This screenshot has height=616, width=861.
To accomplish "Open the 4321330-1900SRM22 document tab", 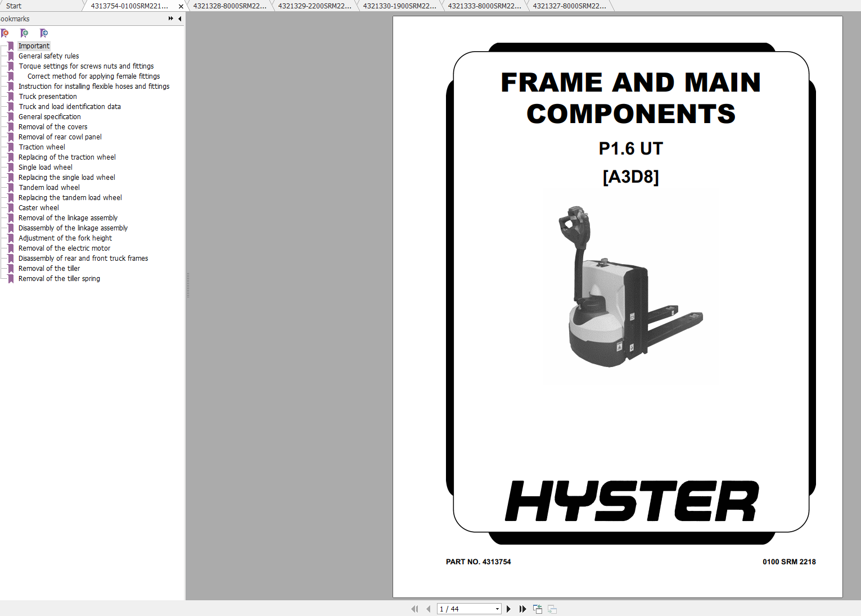I will coord(398,6).
